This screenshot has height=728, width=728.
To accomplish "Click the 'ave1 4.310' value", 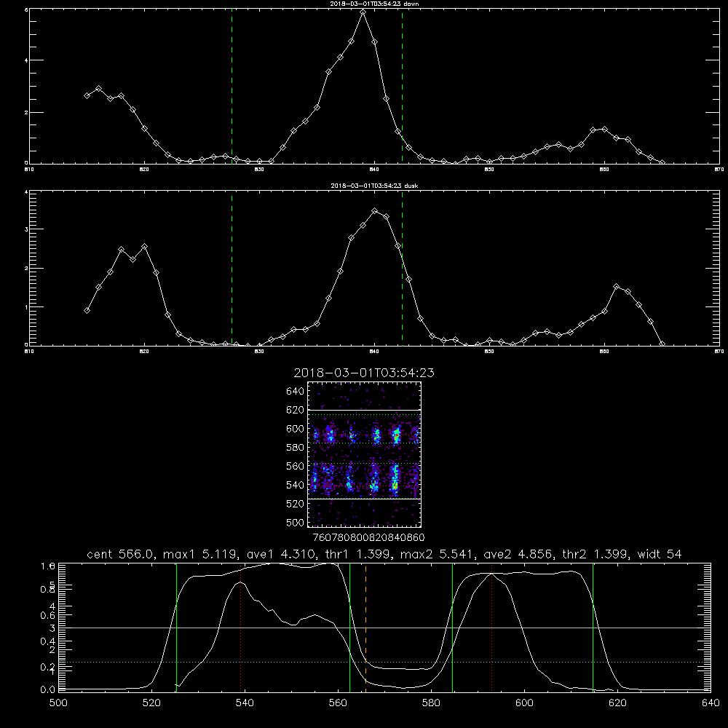I will (280, 554).
